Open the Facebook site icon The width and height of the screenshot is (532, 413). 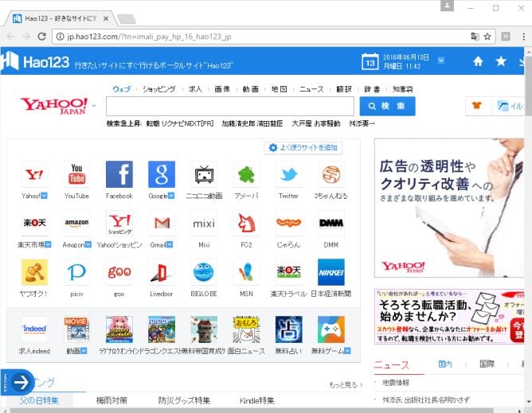(x=119, y=174)
